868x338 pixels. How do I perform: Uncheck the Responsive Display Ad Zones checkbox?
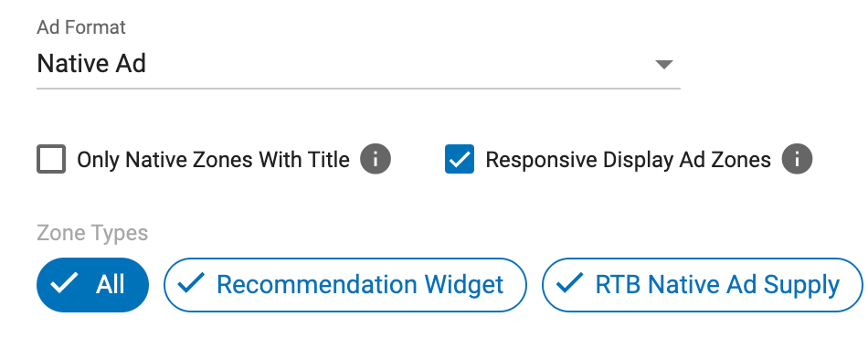[x=460, y=159]
